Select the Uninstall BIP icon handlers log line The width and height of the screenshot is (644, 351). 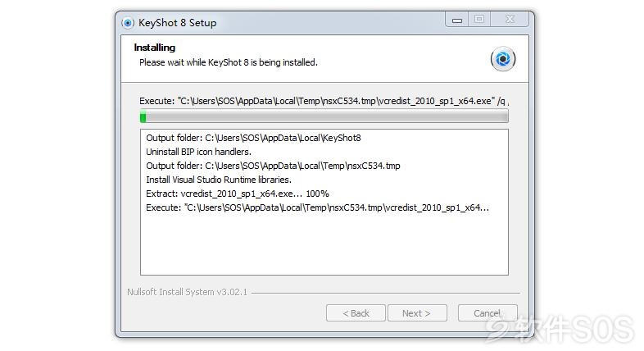click(198, 152)
